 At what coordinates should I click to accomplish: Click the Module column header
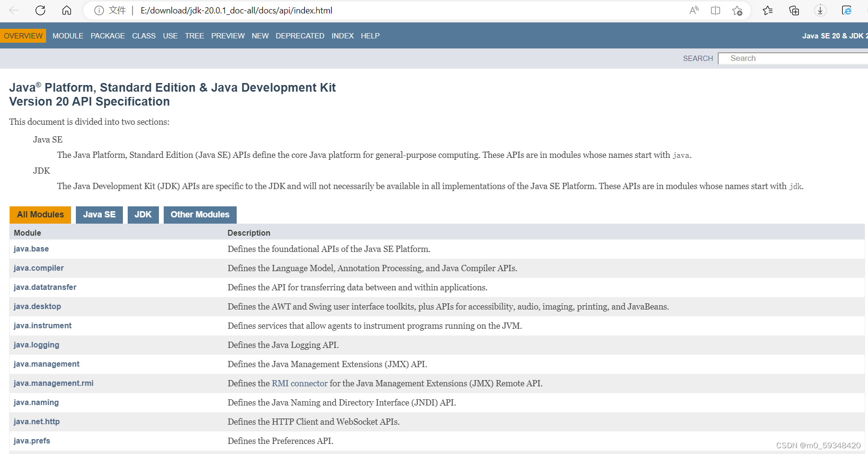tap(27, 233)
